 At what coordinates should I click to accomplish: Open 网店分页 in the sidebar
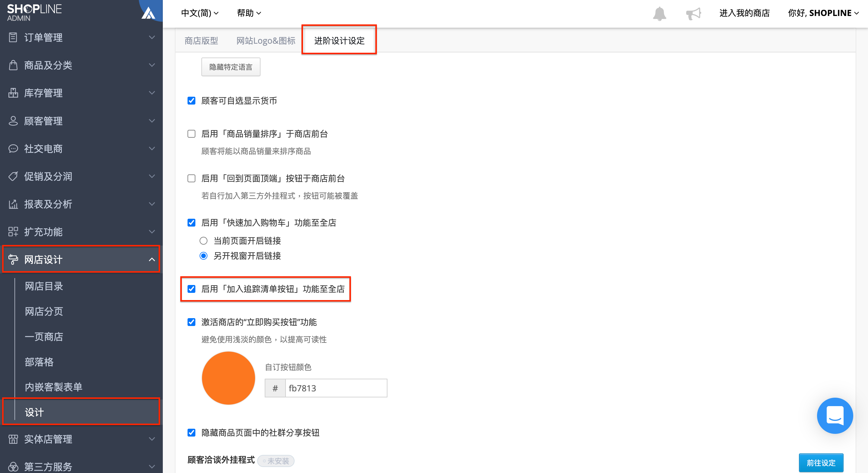[44, 312]
